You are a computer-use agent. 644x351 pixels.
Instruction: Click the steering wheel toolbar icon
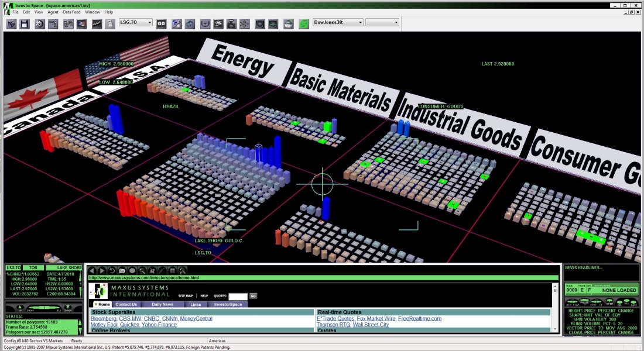pyautogui.click(x=205, y=24)
